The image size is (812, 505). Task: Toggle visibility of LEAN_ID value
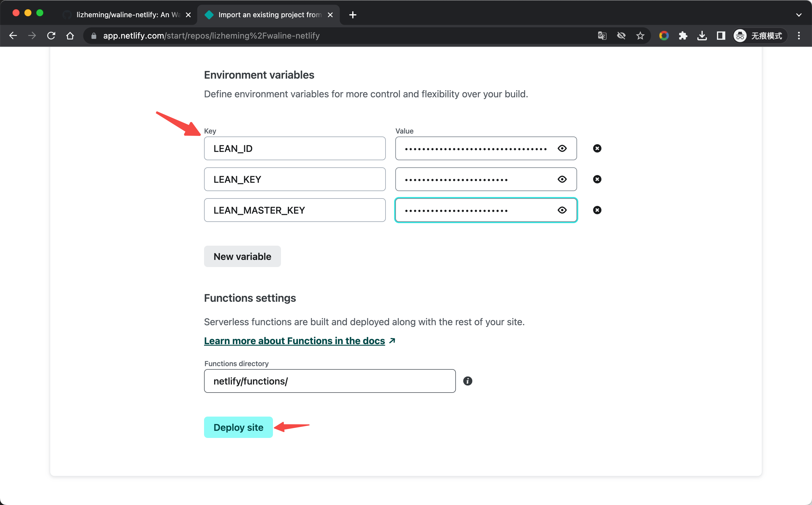pyautogui.click(x=562, y=148)
